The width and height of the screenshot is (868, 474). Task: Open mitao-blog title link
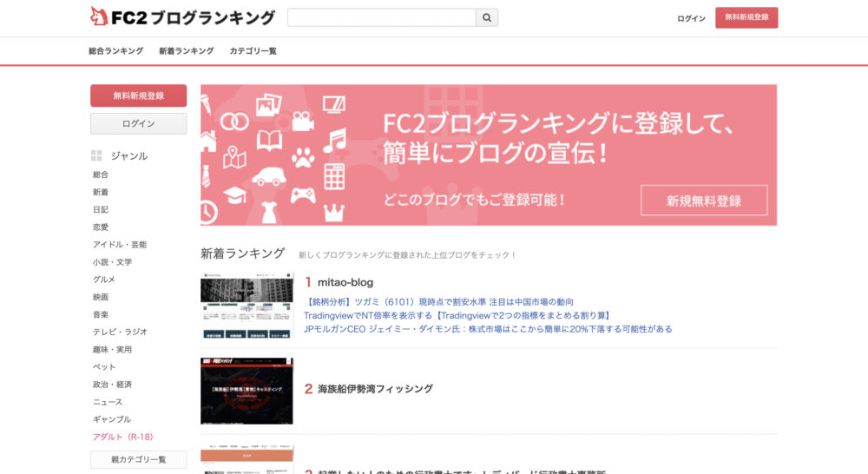pos(345,282)
